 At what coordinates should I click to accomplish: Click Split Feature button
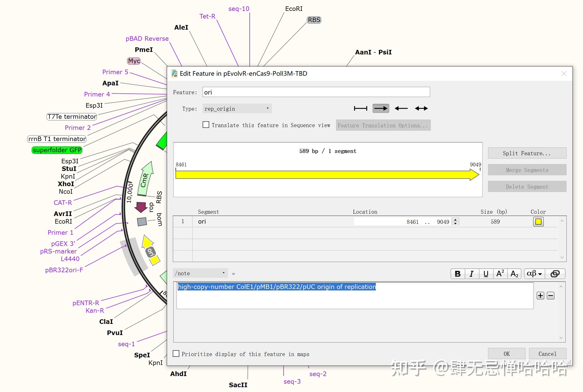[527, 153]
